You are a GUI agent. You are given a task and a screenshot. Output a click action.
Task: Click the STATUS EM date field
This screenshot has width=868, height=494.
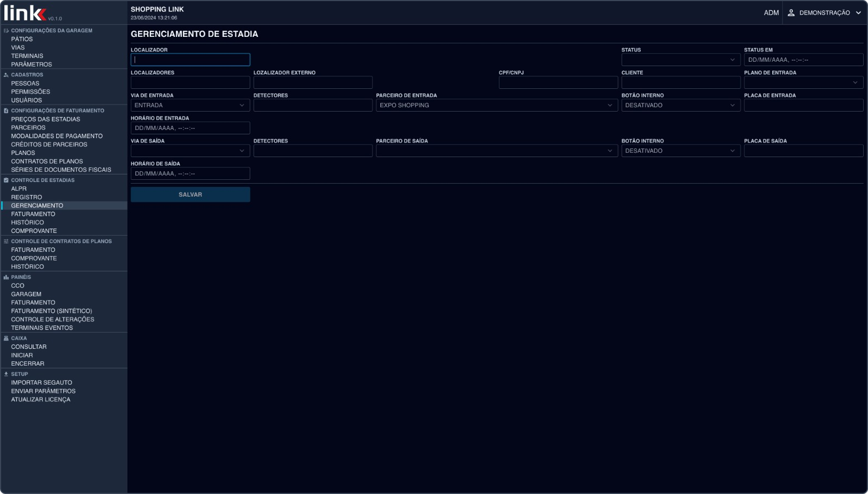coord(804,60)
